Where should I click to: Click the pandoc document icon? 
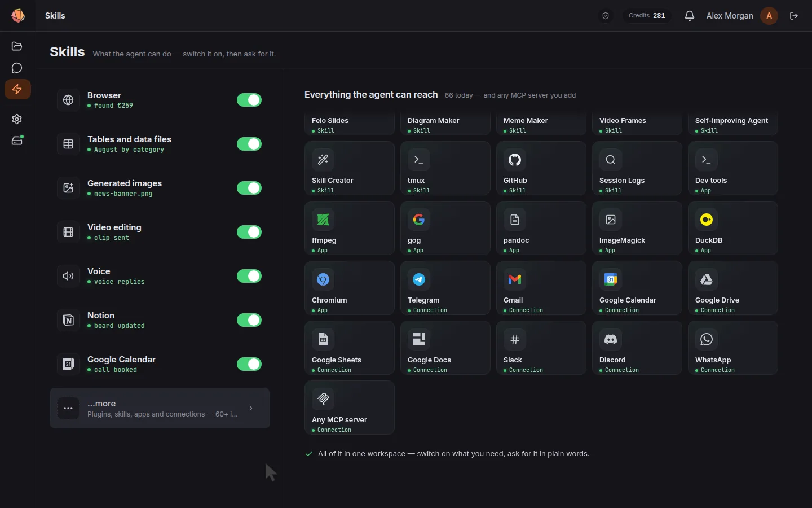(515, 220)
